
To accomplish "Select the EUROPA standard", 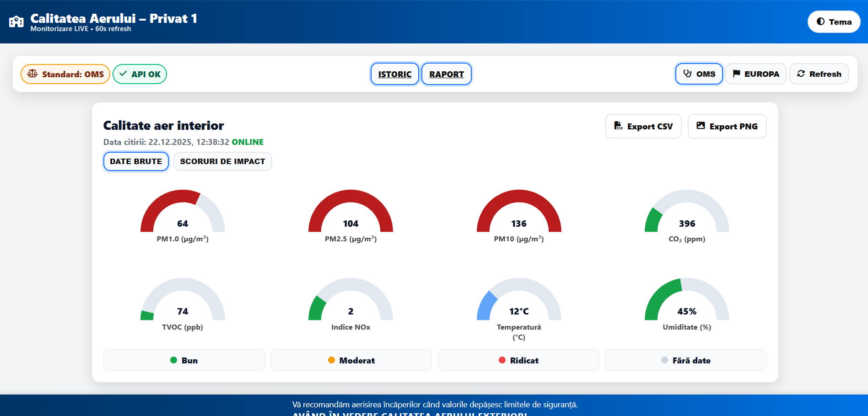I will [756, 74].
